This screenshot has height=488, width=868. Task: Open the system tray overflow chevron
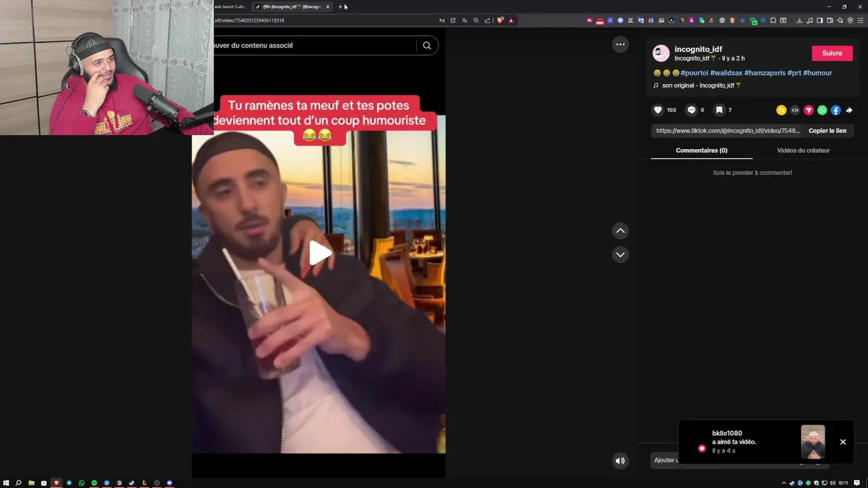784,483
